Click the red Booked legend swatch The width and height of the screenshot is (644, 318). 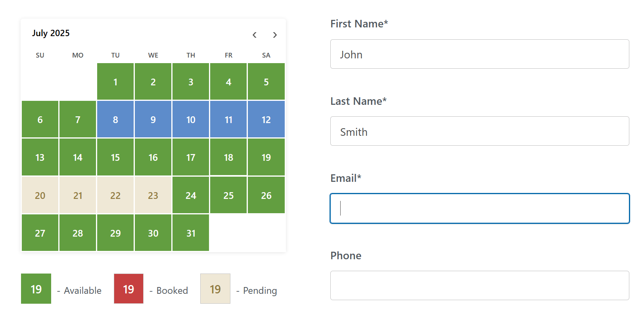128,289
